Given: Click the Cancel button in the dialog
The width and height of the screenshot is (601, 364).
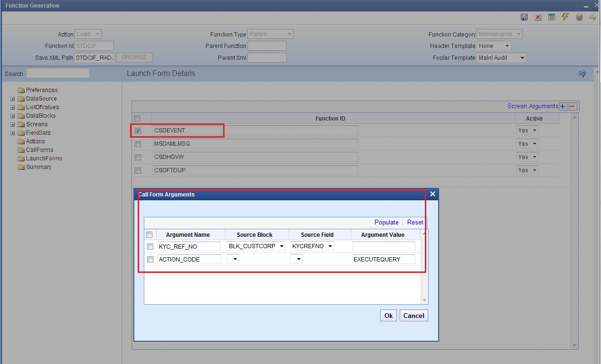Looking at the screenshot, I should coord(413,316).
